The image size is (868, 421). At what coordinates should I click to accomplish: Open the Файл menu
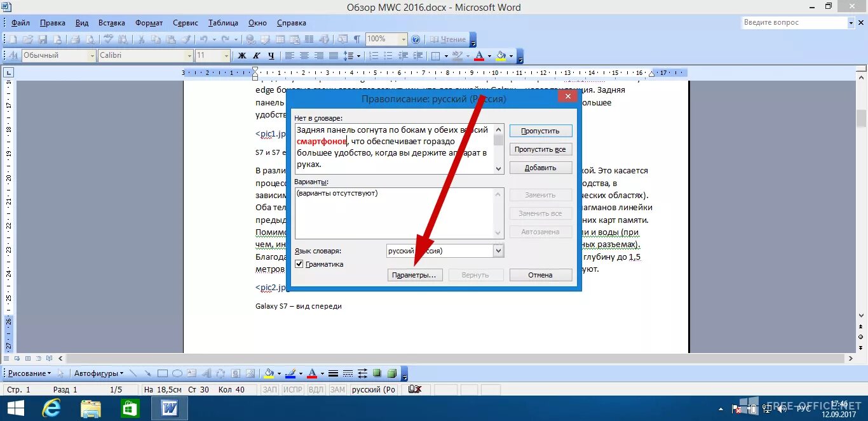tap(20, 23)
